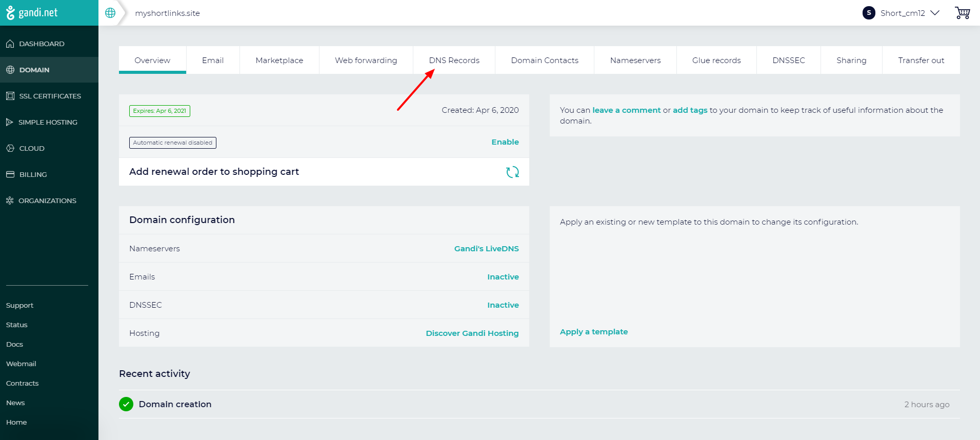Open the News link in the sidebar
The image size is (980, 440).
pos(15,403)
